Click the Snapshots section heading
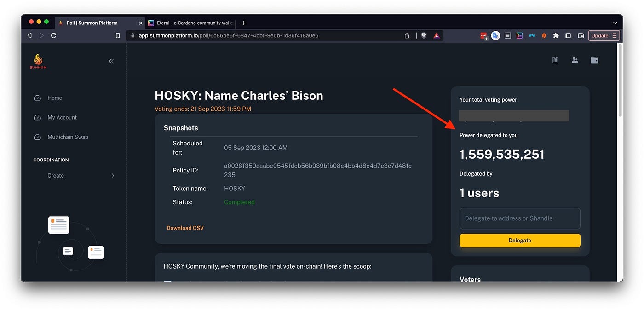 click(x=181, y=128)
